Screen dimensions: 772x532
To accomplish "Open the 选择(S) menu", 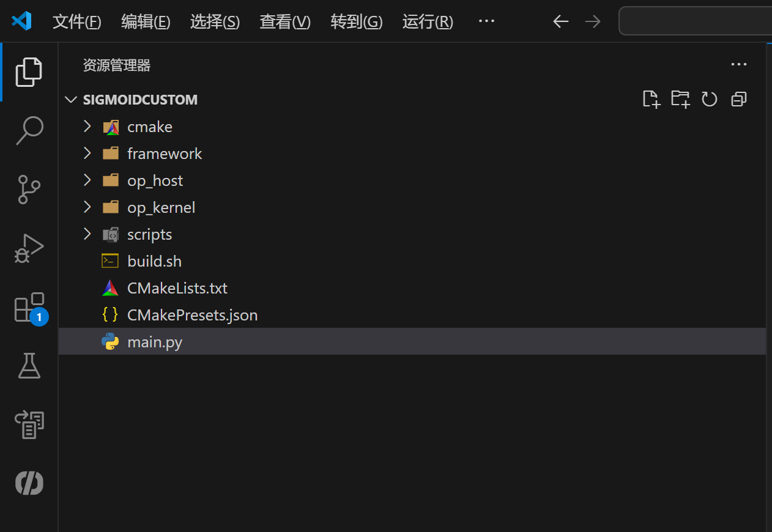I will click(x=215, y=22).
